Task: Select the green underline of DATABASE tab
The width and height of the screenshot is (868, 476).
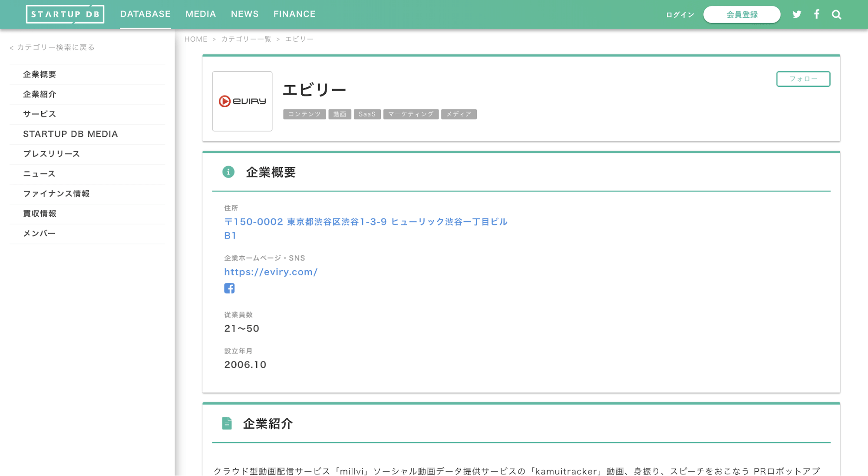Action: coord(145,27)
